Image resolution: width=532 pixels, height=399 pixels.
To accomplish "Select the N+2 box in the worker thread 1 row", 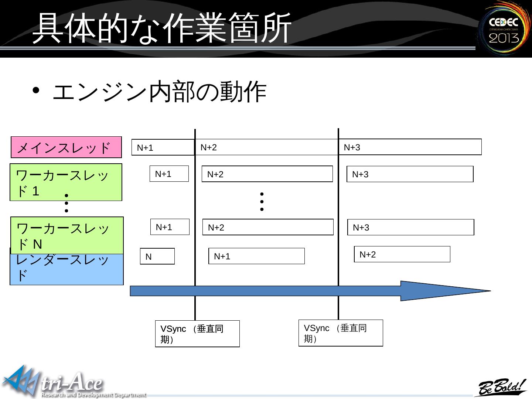I will 267,174.
